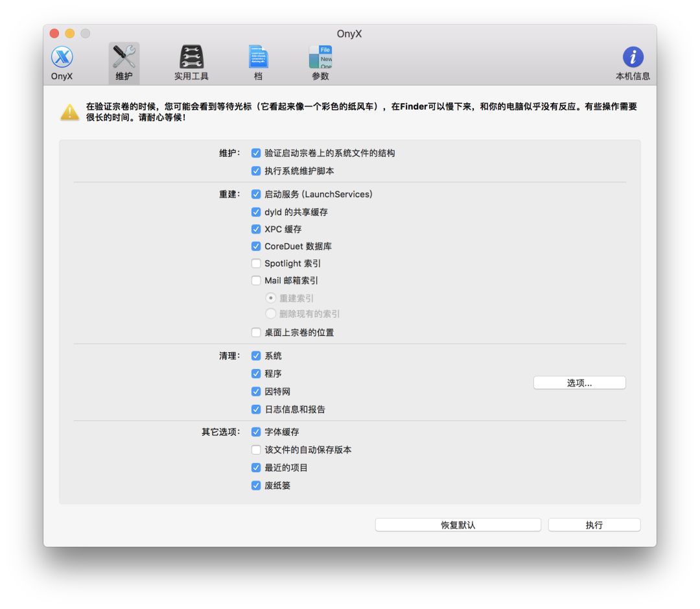Open the 实用工具 utilities toolbar icon
Image resolution: width=700 pixels, height=609 pixels.
coord(191,63)
